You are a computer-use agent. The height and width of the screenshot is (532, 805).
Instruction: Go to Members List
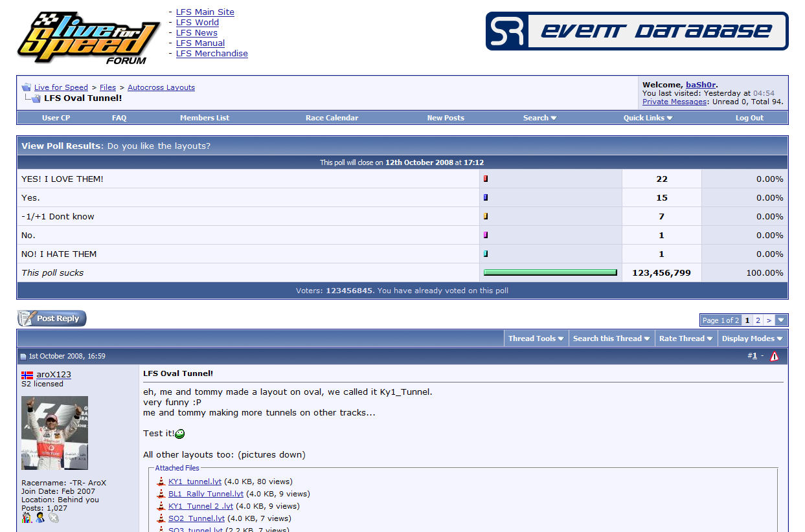tap(205, 118)
